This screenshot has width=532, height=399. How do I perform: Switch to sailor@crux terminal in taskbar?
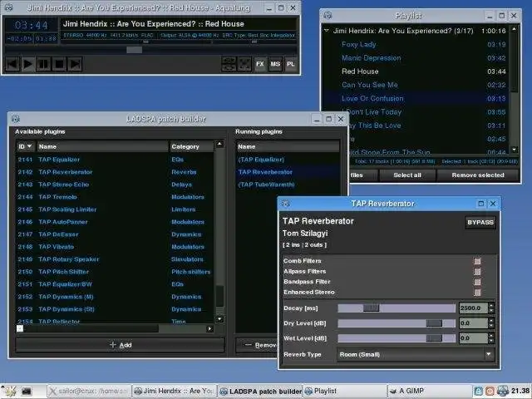pos(89,392)
